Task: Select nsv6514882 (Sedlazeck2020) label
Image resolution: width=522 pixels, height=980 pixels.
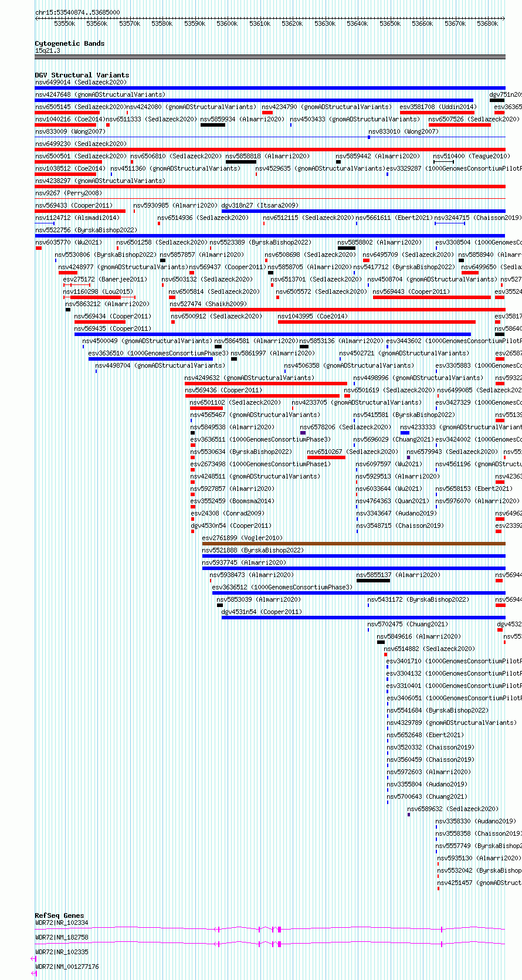Action: pyautogui.click(x=429, y=649)
